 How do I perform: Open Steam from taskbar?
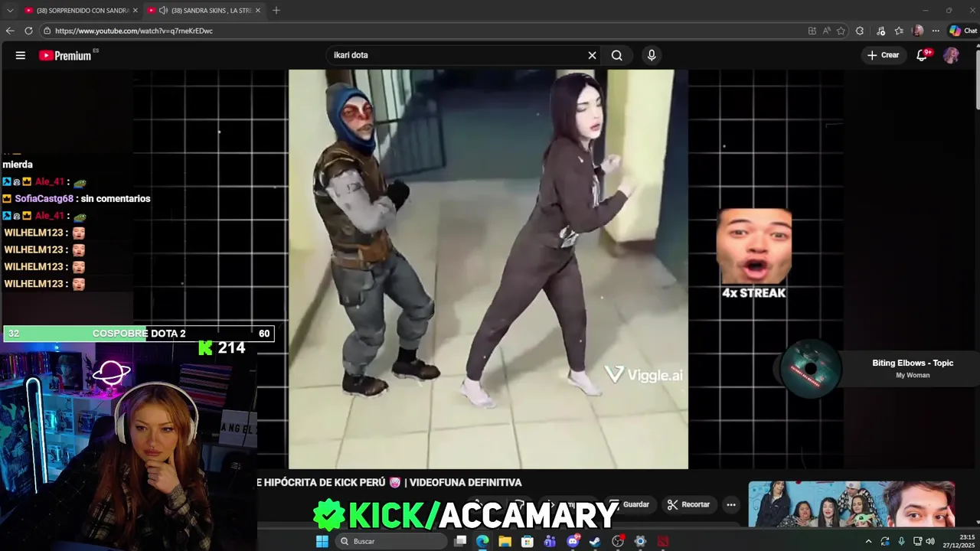pos(595,541)
